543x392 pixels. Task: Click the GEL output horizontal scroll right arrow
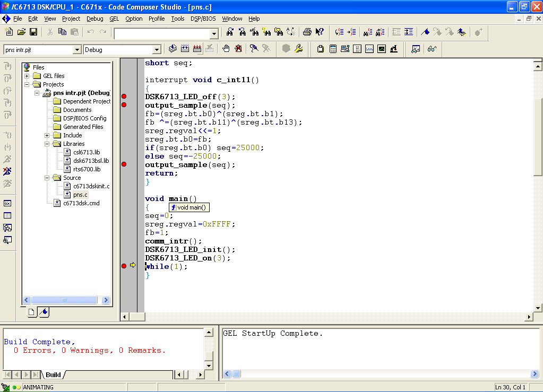pyautogui.click(x=535, y=373)
